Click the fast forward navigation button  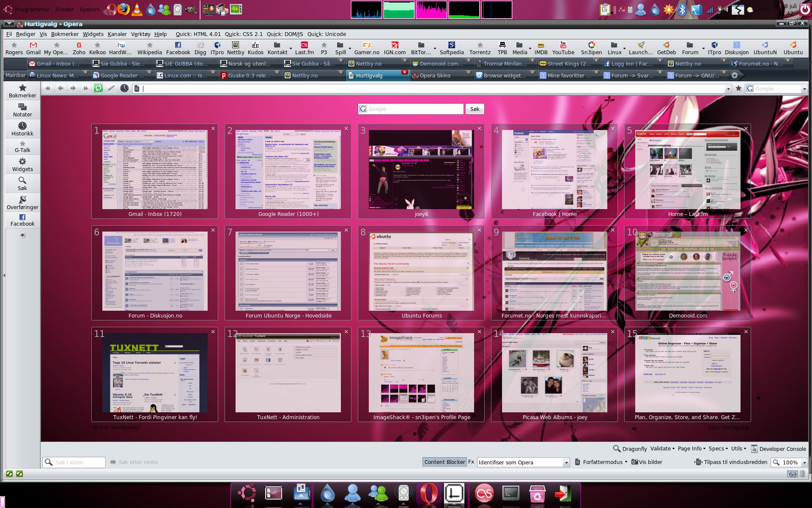[86, 88]
